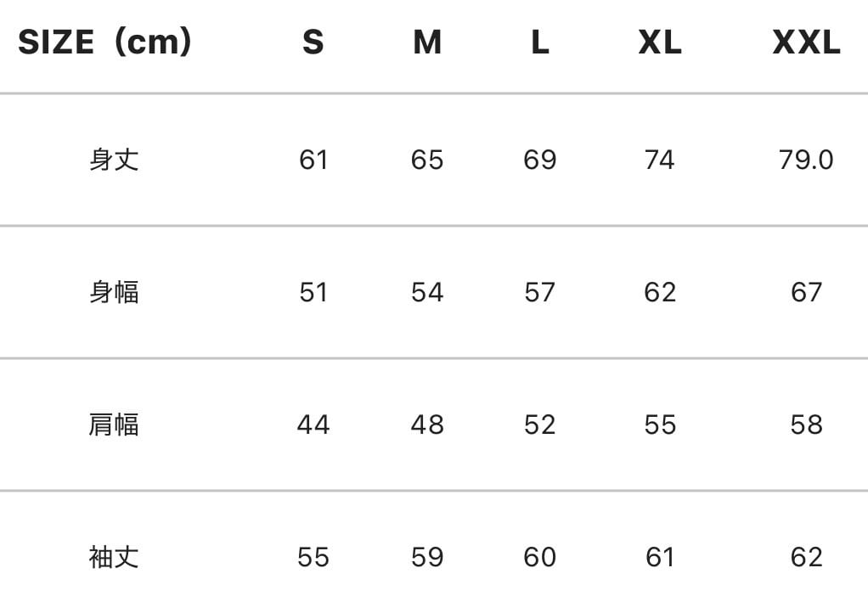Select the S size column header
The height and width of the screenshot is (613, 868).
tap(313, 42)
